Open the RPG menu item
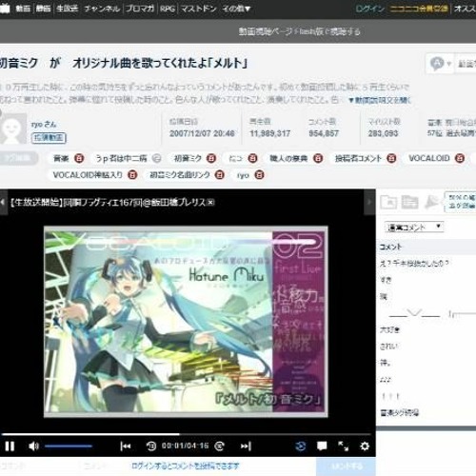476x476 pixels. click(x=168, y=9)
